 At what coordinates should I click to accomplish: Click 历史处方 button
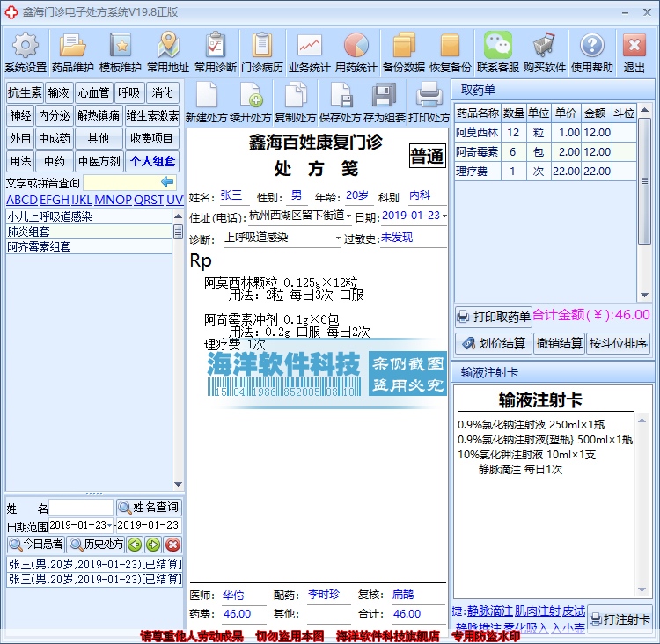(97, 545)
